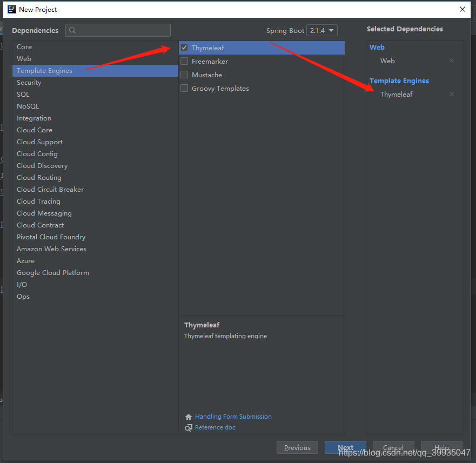The height and width of the screenshot is (463, 476).
Task: Choose the Ops category
Action: coord(95,296)
